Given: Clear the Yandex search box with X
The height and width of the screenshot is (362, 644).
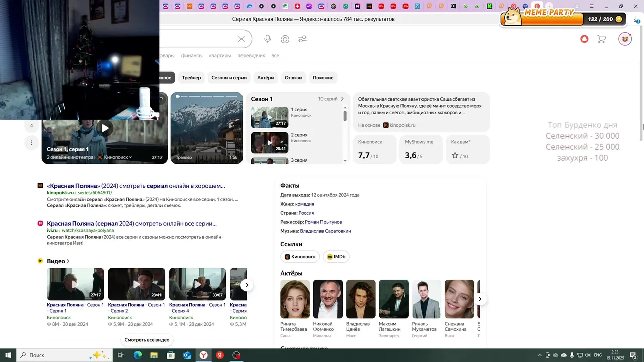Looking at the screenshot, I should click(242, 39).
